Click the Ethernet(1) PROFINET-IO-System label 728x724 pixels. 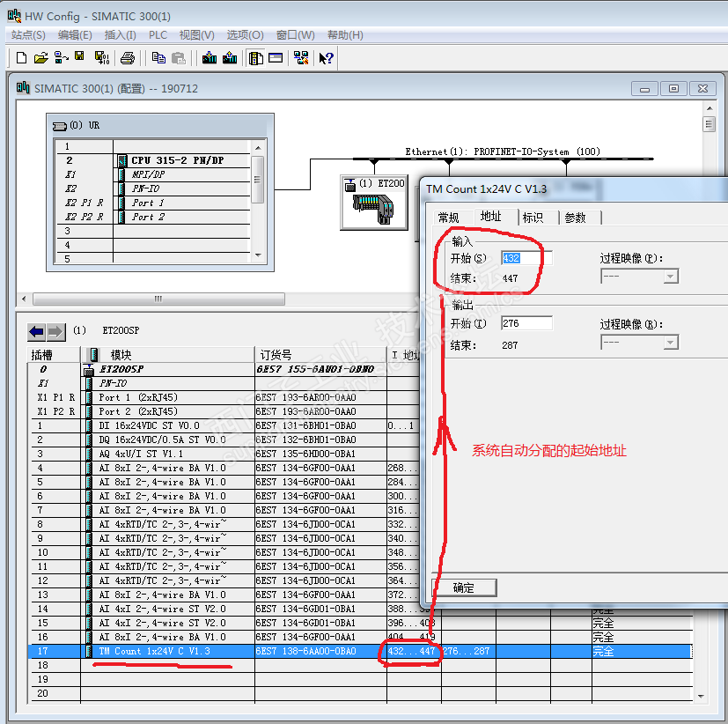pos(503,151)
